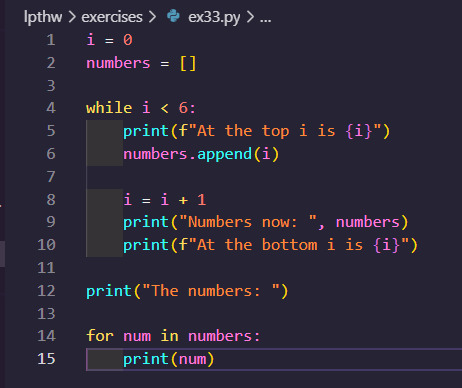Click the 'i = i + 1' statement
Image resolution: width=462 pixels, height=388 pixels.
click(x=165, y=200)
